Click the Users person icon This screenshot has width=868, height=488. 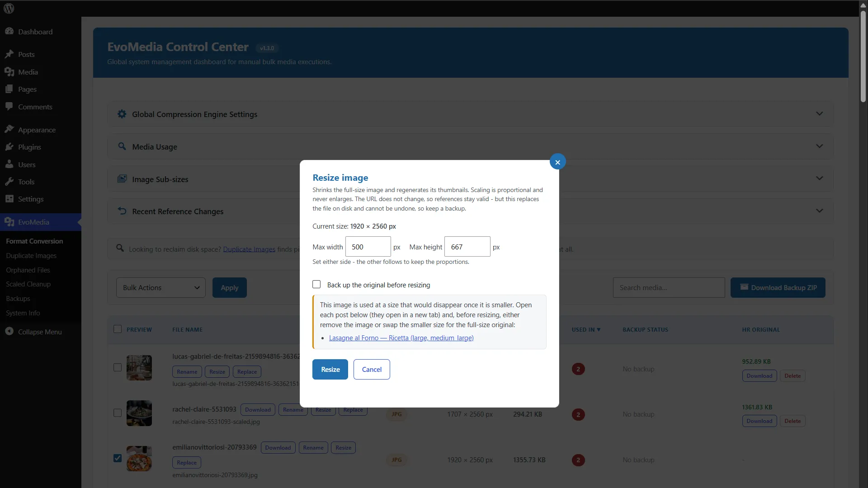click(9, 164)
